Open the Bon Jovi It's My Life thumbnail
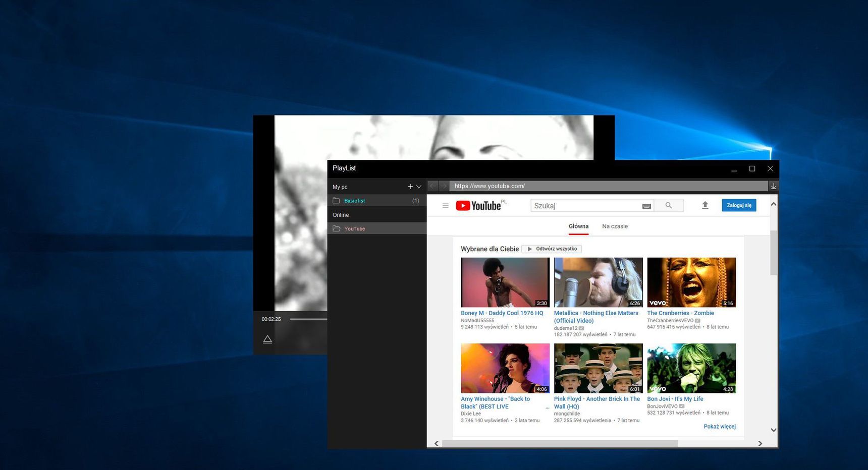Screen dimensions: 868x470 (x=691, y=368)
